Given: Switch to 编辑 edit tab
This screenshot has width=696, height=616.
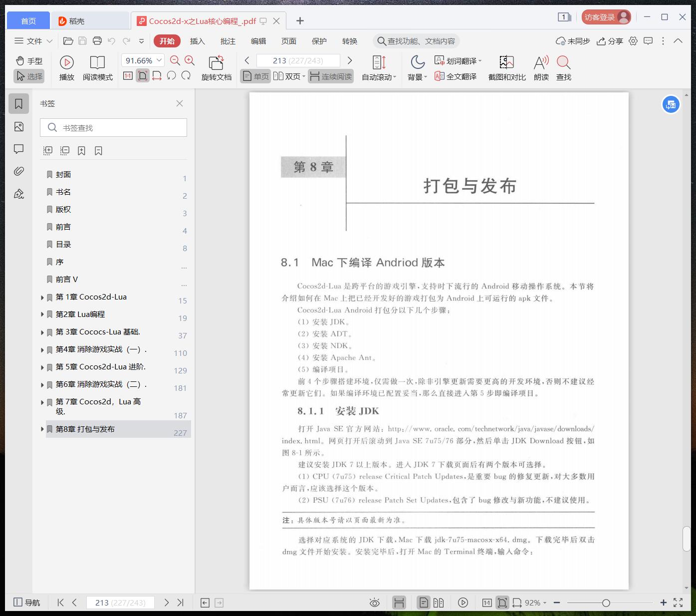Looking at the screenshot, I should tap(258, 41).
